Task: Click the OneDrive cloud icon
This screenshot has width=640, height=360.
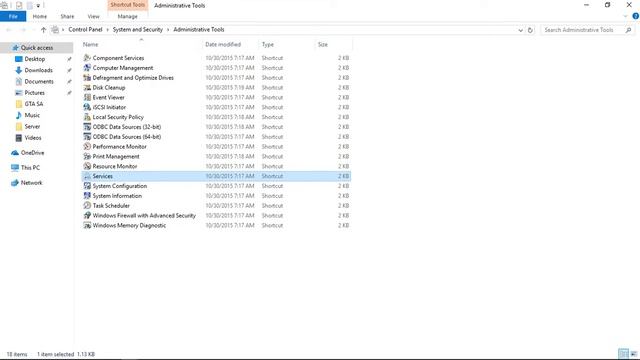Action: (x=15, y=153)
